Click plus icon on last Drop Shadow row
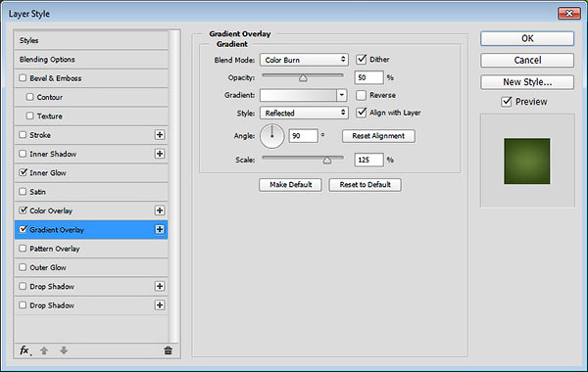This screenshot has height=372, width=588. tap(160, 305)
